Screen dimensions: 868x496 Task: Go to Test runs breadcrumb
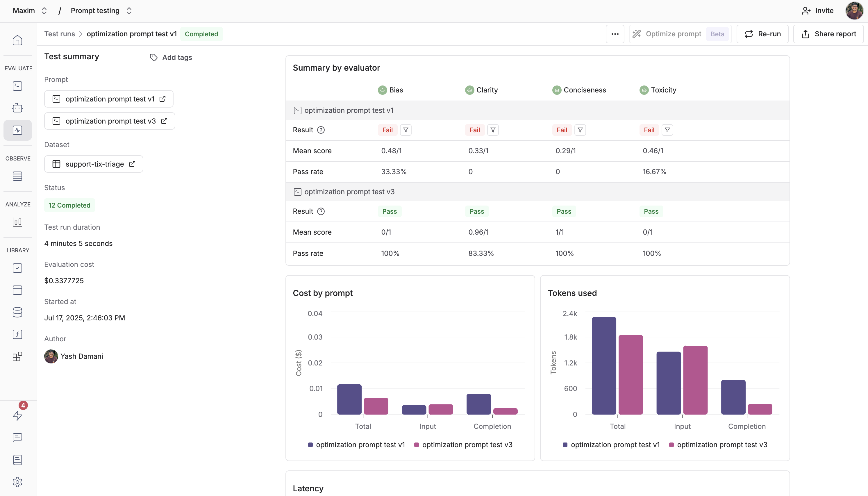coord(60,34)
